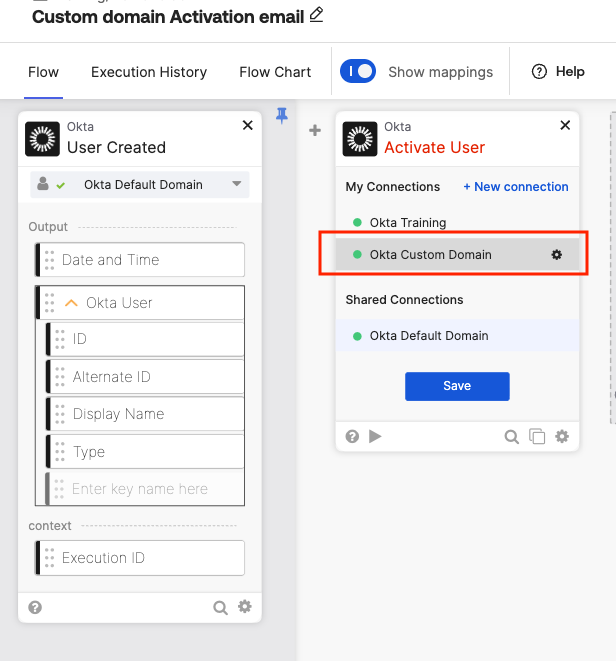Select the ID output field
Image resolution: width=616 pixels, height=661 pixels.
coord(145,339)
